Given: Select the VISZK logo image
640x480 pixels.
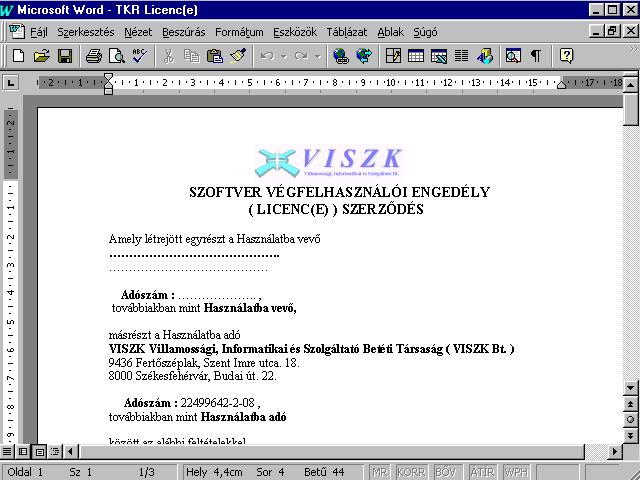Looking at the screenshot, I should point(329,162).
